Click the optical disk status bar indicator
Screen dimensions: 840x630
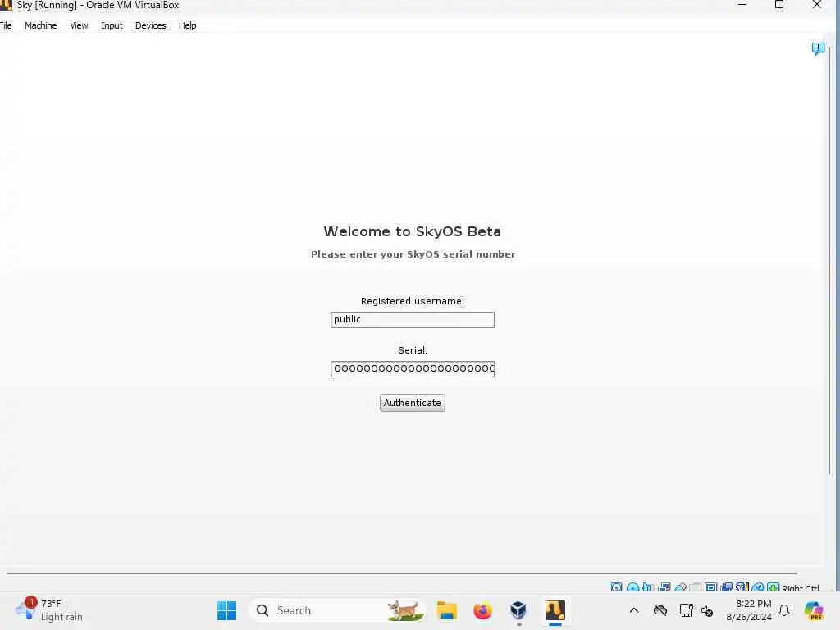[x=632, y=587]
